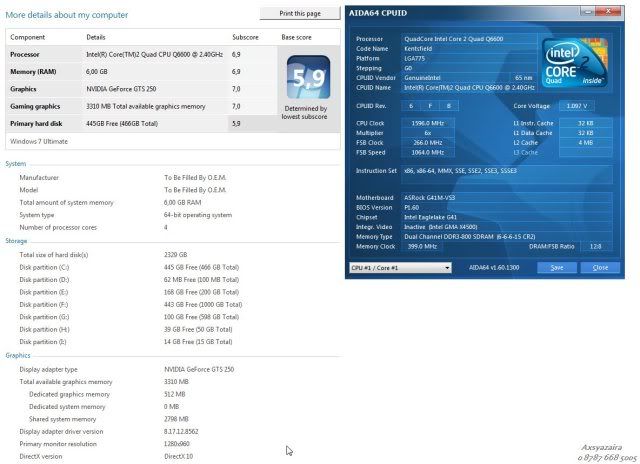This screenshot has width=640, height=464.
Task: Select the Primary hard disk row label
Action: point(36,124)
